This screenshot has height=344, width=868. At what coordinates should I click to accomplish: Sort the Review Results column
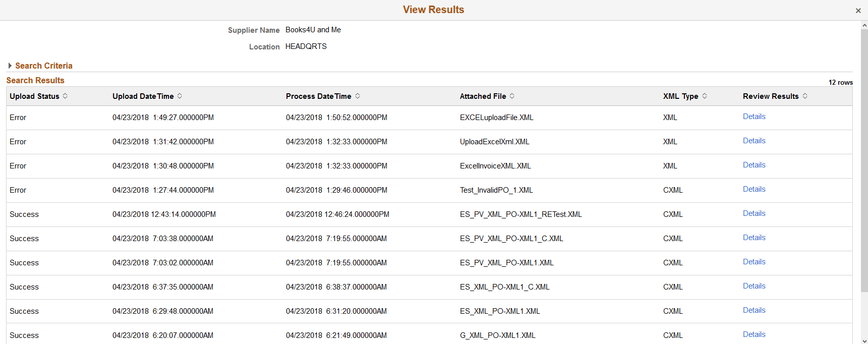click(805, 96)
